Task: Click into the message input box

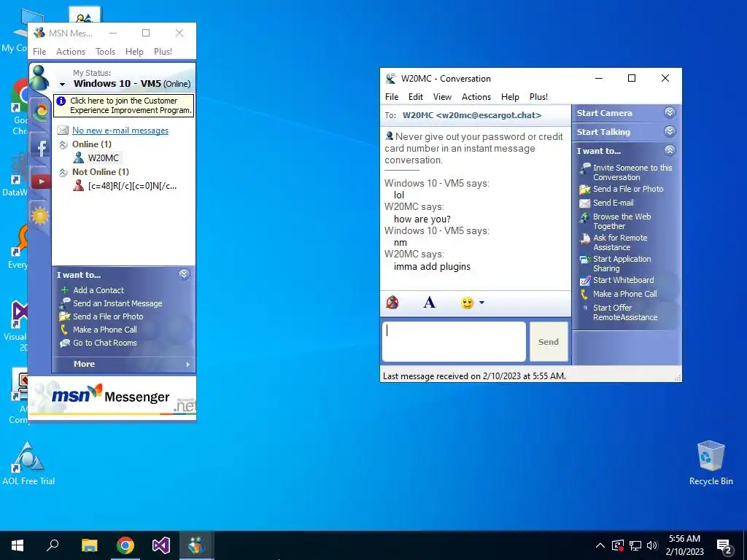Action: (x=454, y=341)
